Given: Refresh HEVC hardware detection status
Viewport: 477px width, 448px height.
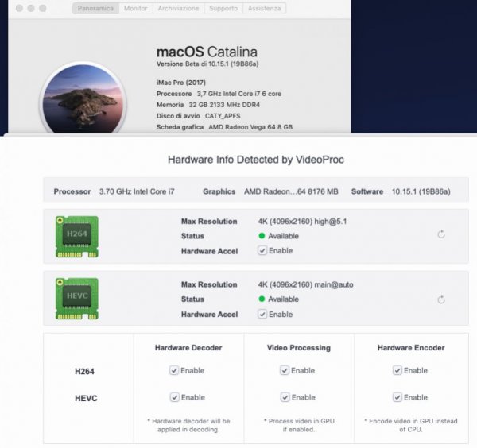Looking at the screenshot, I should (x=441, y=299).
